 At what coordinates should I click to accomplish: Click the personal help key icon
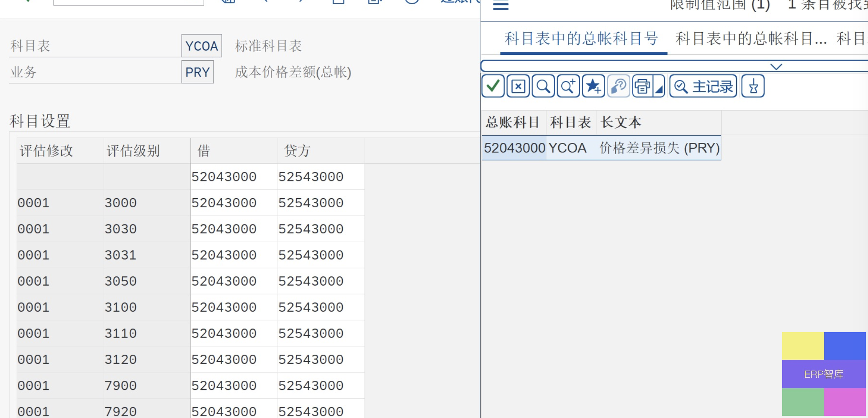click(619, 86)
